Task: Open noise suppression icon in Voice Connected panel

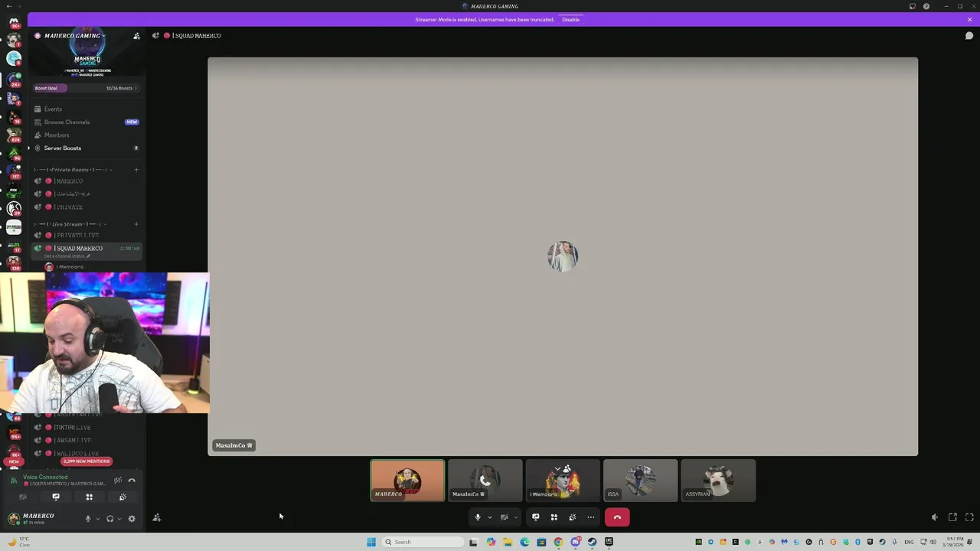Action: click(117, 481)
